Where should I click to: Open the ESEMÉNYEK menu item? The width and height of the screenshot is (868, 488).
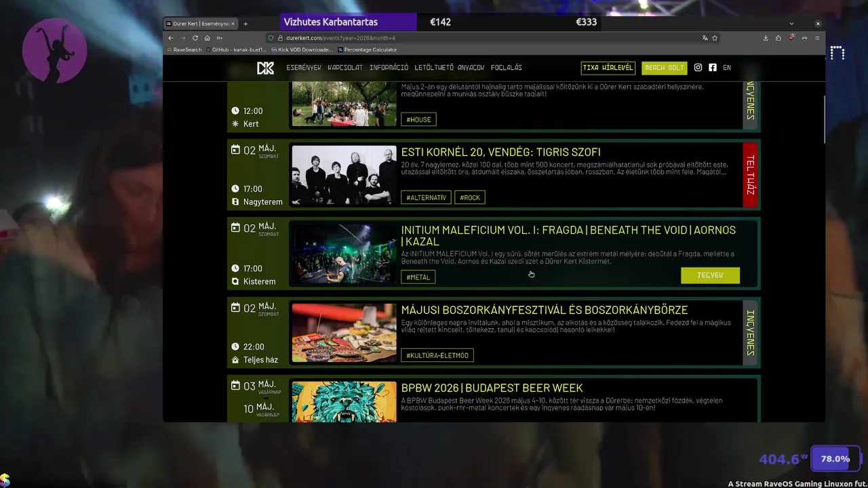click(304, 68)
